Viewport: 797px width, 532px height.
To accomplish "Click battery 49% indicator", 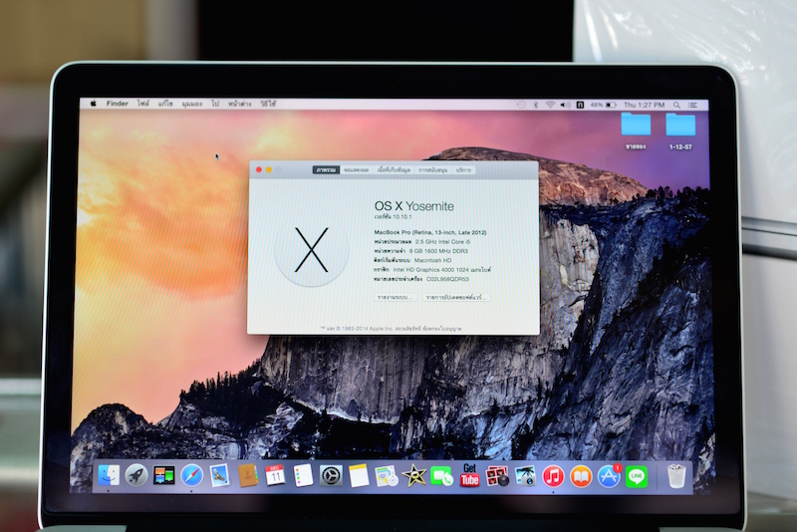I will coord(604,105).
